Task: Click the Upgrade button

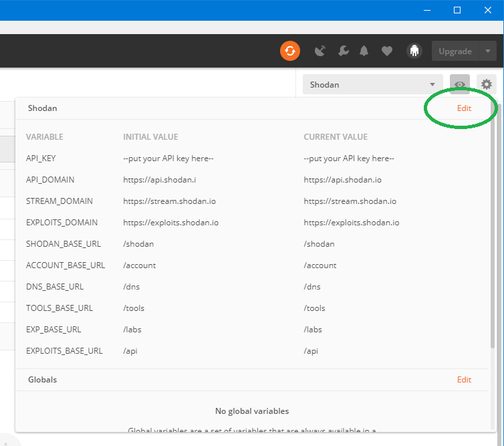Action: [x=455, y=51]
